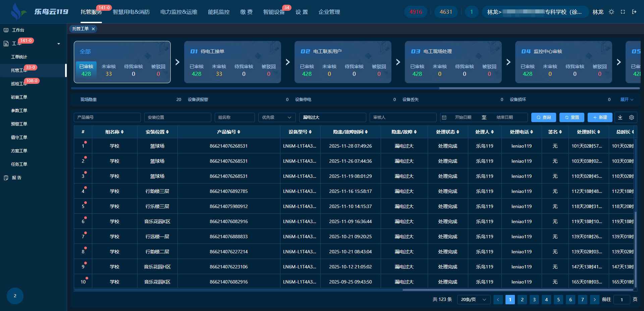Expand the fault categories with 展开
This screenshot has width=644, height=311.
coord(627,100)
